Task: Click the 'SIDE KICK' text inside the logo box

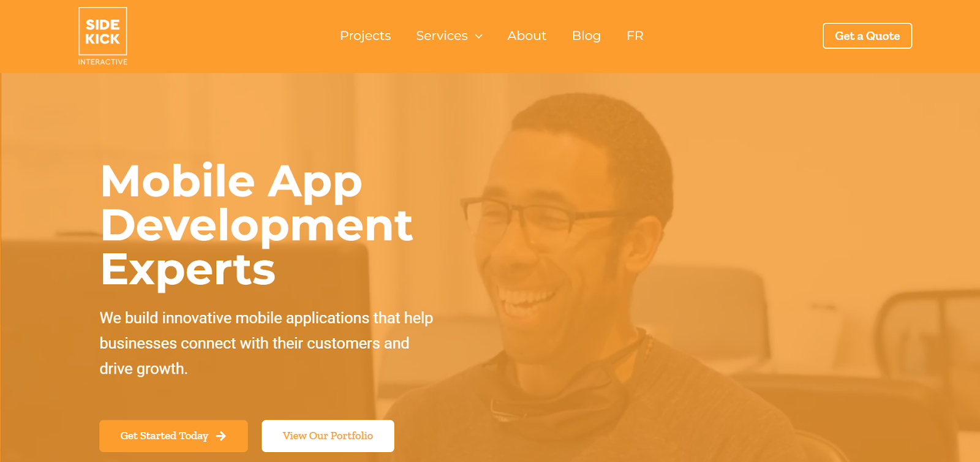Action: [103, 32]
